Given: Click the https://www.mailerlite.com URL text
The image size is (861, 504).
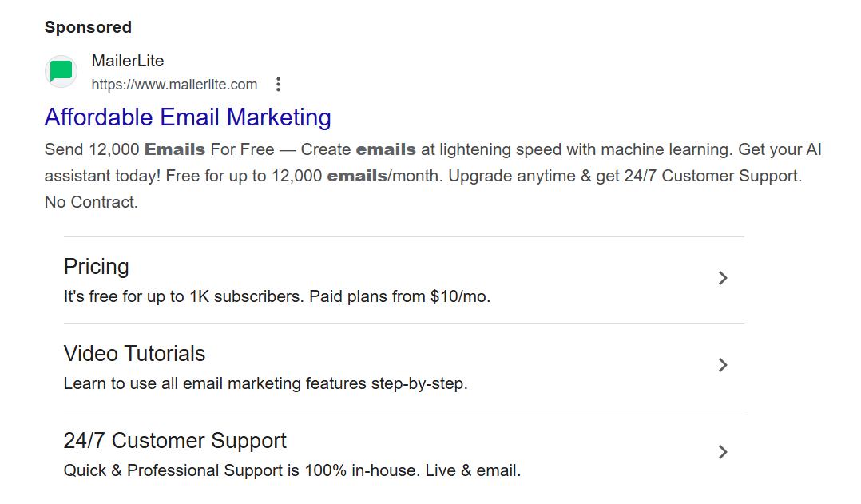Looking at the screenshot, I should coord(174,85).
